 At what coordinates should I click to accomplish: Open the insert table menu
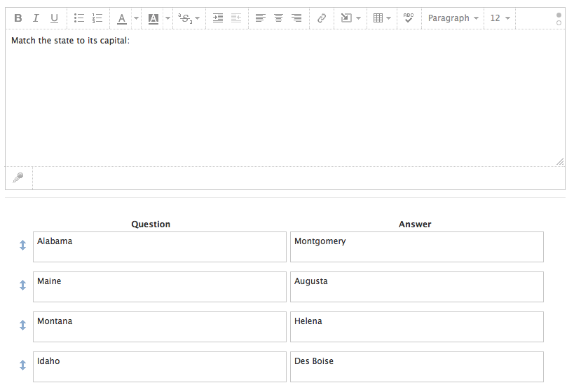click(382, 18)
